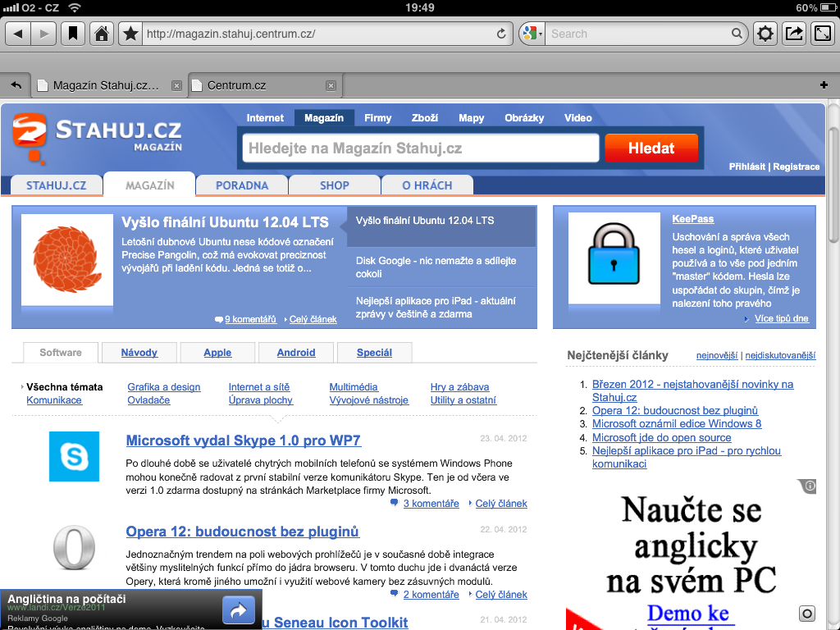Close the Centrum.cz tab
Viewport: 840px width, 630px height.
331,85
